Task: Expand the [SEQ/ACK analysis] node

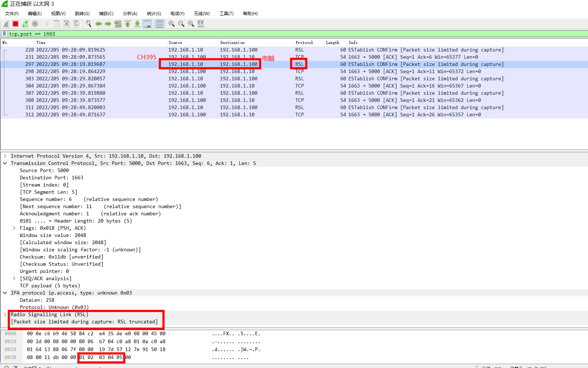Action: (x=14, y=278)
